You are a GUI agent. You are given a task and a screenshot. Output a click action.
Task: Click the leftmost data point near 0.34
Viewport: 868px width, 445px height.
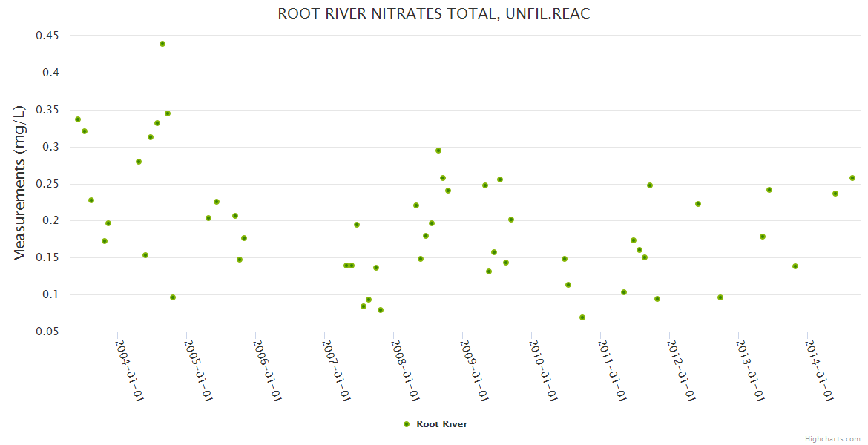coord(78,119)
